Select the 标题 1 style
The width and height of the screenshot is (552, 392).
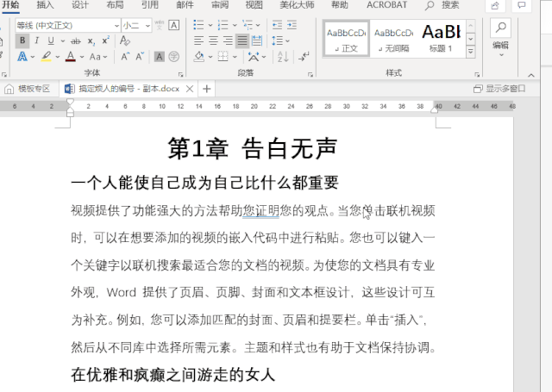tap(441, 37)
